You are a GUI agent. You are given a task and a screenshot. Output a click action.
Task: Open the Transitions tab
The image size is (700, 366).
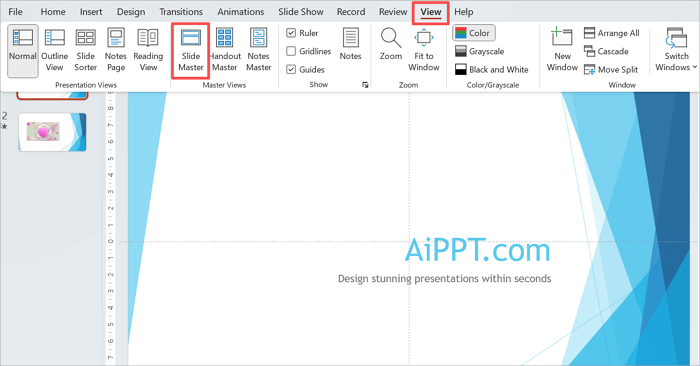[181, 12]
